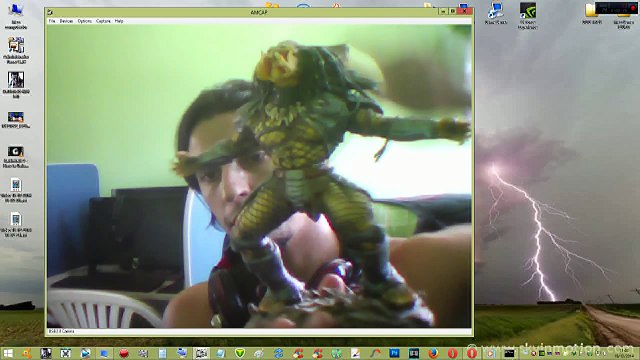Minimize the AMCAP window
The height and width of the screenshot is (360, 640).
point(443,11)
